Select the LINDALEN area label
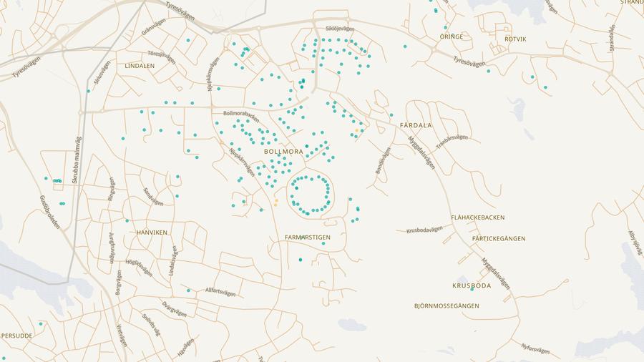644x362 pixels. coord(140,66)
